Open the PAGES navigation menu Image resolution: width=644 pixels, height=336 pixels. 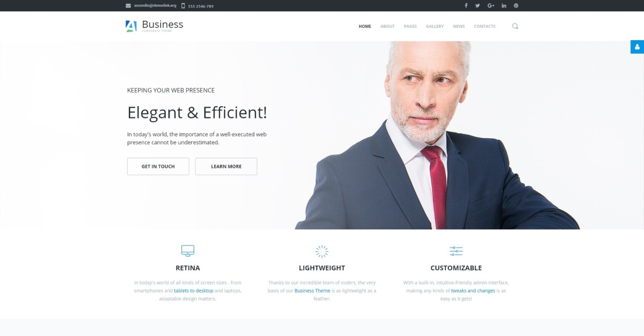(411, 26)
